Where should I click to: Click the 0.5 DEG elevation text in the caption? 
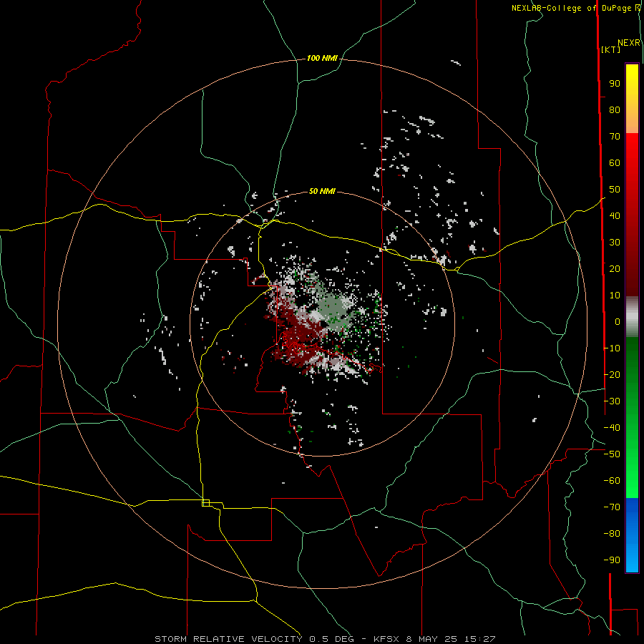tap(331, 639)
